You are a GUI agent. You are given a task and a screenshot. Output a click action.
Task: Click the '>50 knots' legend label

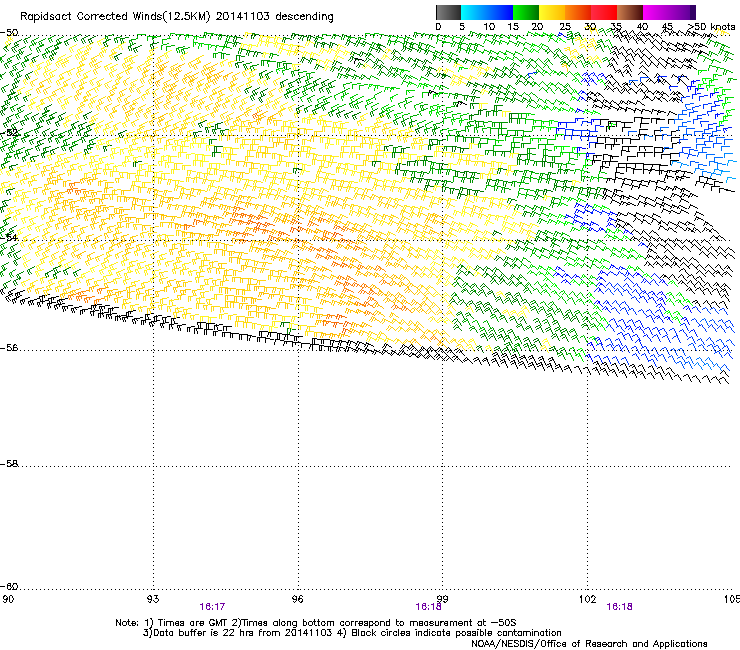tap(712, 27)
